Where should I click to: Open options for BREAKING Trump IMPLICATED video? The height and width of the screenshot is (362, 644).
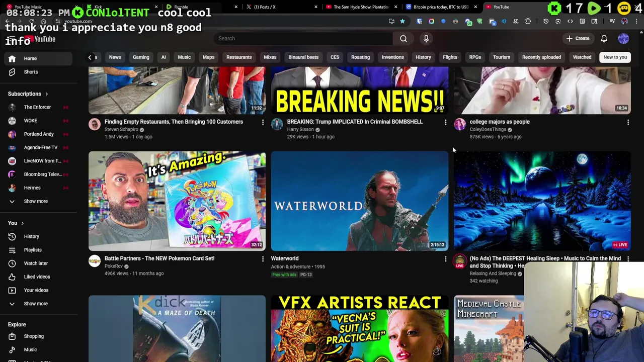coord(445,122)
